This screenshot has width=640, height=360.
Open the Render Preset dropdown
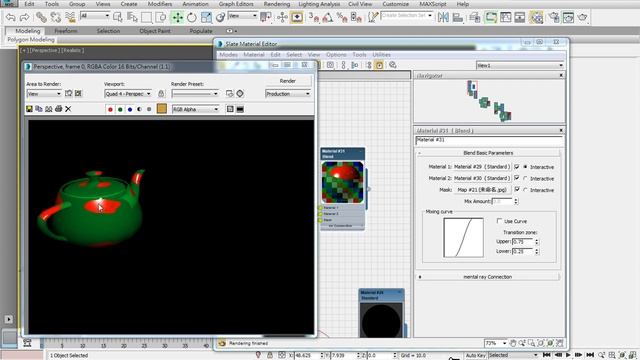click(x=195, y=94)
